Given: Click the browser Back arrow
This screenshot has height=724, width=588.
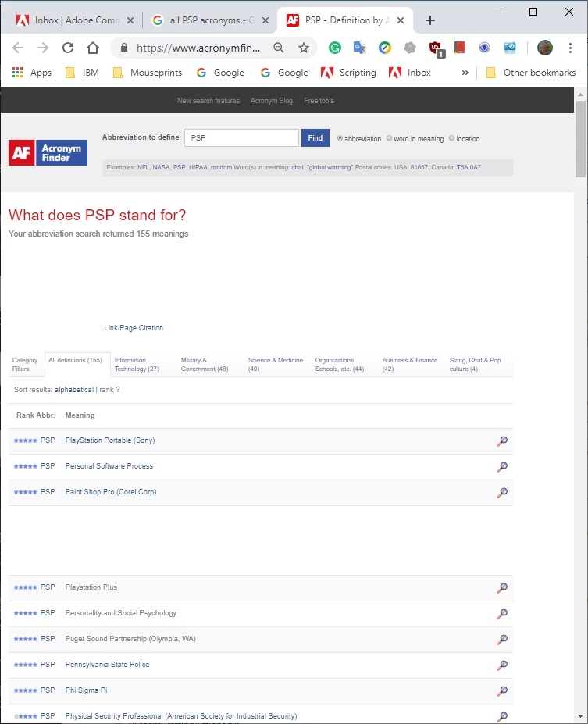Looking at the screenshot, I should click(18, 48).
